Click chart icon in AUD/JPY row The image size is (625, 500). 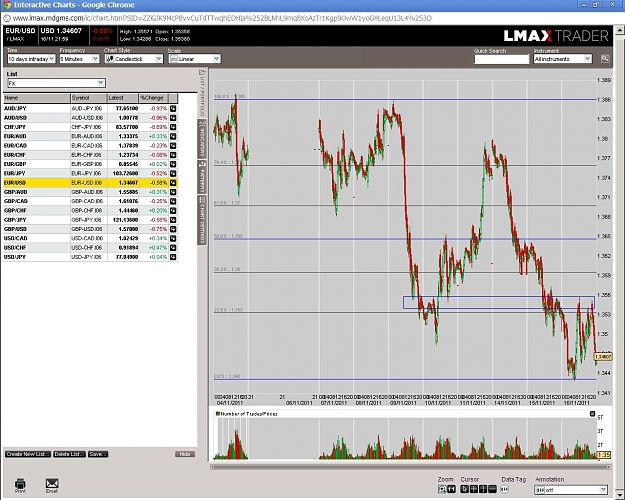click(173, 108)
